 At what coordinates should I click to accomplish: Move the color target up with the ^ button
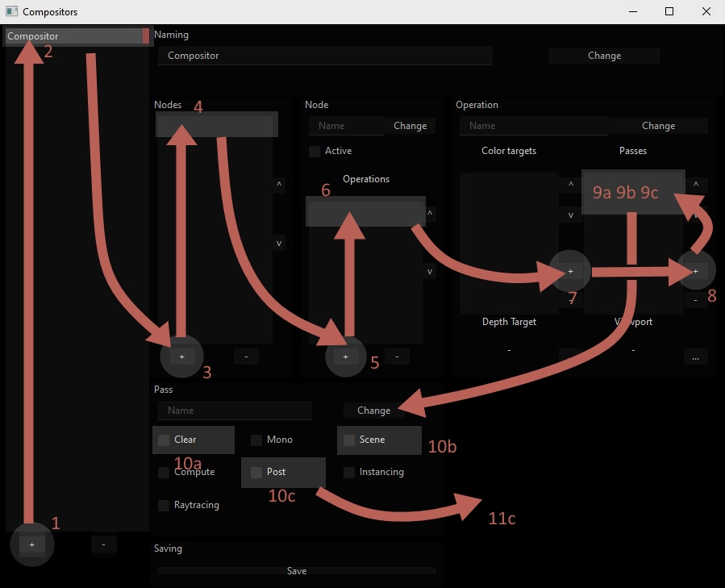tap(571, 184)
